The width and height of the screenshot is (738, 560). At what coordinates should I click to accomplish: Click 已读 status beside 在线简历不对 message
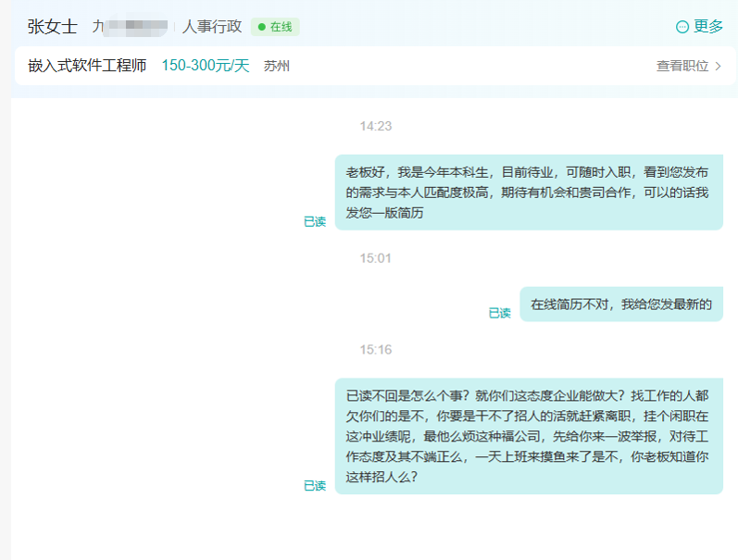pyautogui.click(x=500, y=313)
